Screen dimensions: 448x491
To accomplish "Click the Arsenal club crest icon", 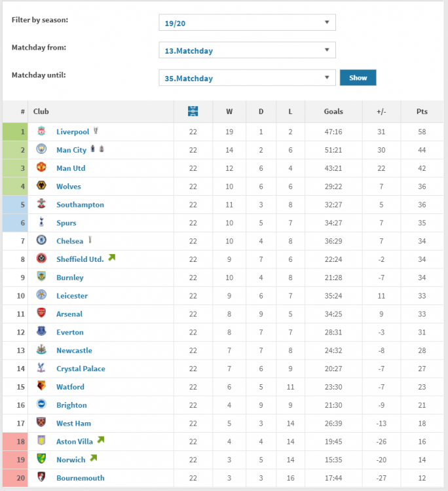I will click(41, 314).
